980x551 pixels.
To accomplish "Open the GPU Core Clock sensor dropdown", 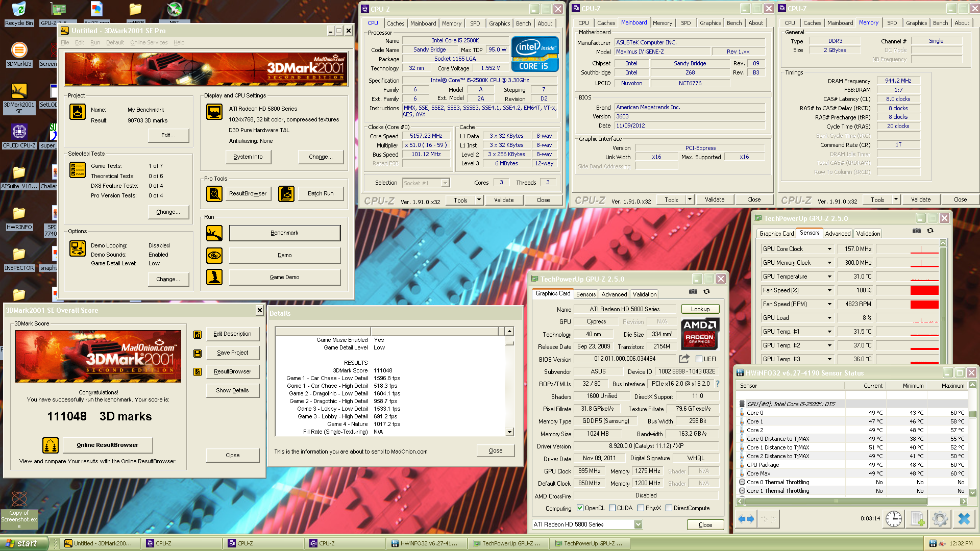I will tap(829, 249).
